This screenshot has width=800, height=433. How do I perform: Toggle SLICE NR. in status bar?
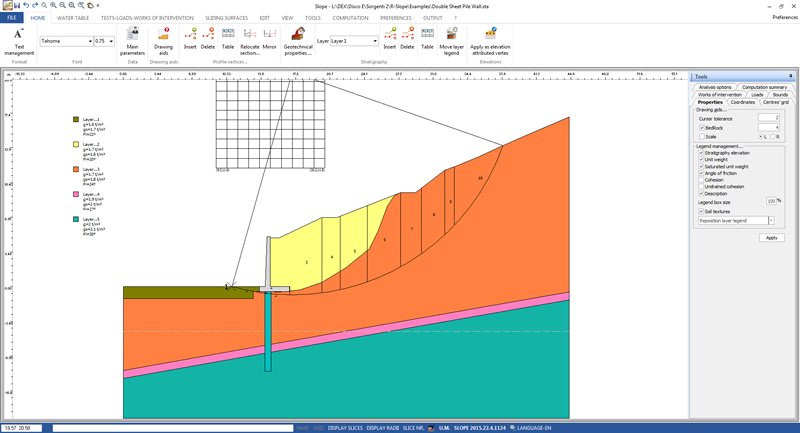coord(413,428)
